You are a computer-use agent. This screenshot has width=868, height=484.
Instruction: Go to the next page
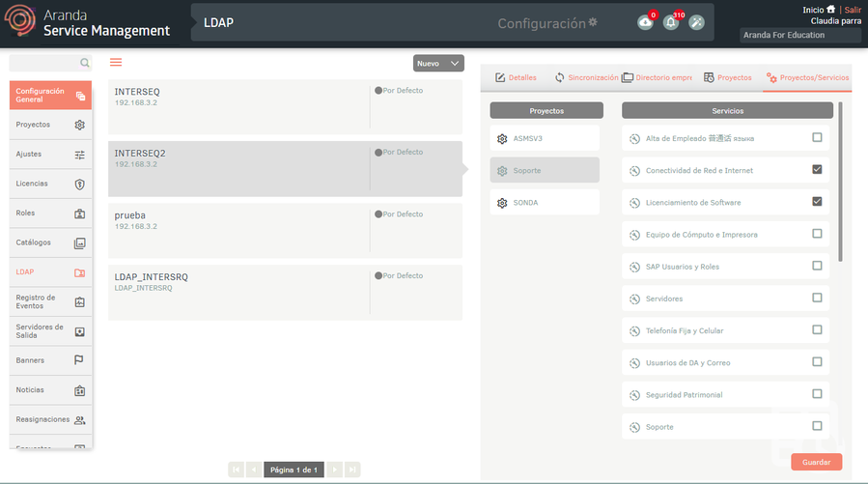click(334, 470)
